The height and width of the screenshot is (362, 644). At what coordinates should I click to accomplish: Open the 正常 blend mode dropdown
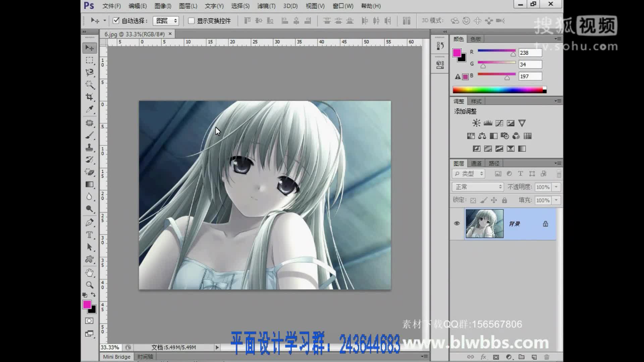click(x=478, y=187)
